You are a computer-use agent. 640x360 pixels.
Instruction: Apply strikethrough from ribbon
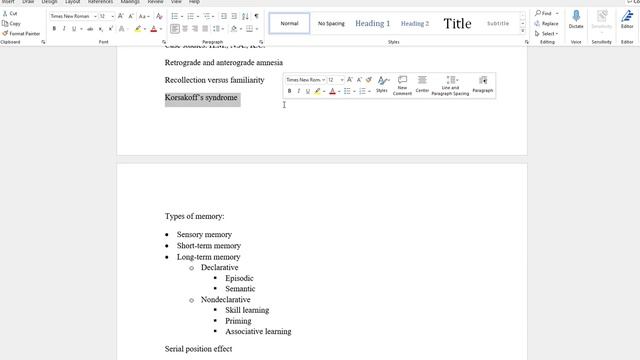(x=90, y=29)
